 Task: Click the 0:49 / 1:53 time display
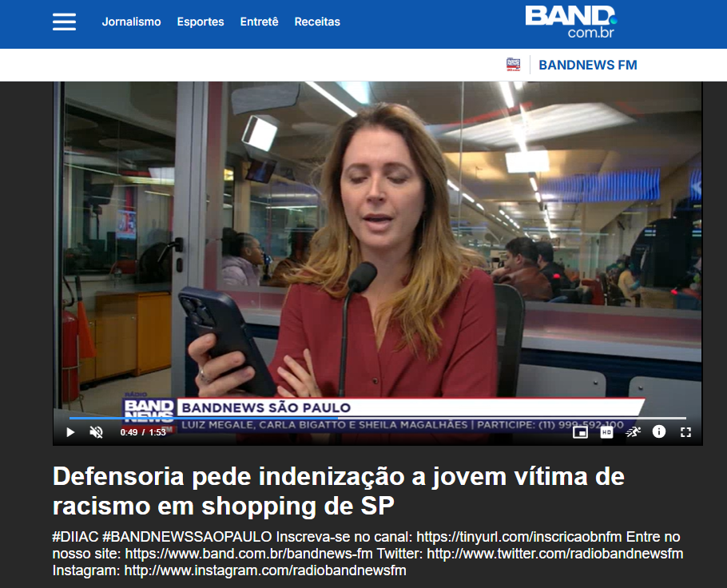[x=143, y=432]
